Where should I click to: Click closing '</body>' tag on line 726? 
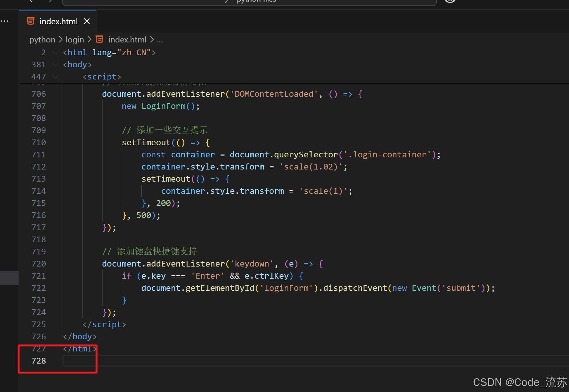80,336
